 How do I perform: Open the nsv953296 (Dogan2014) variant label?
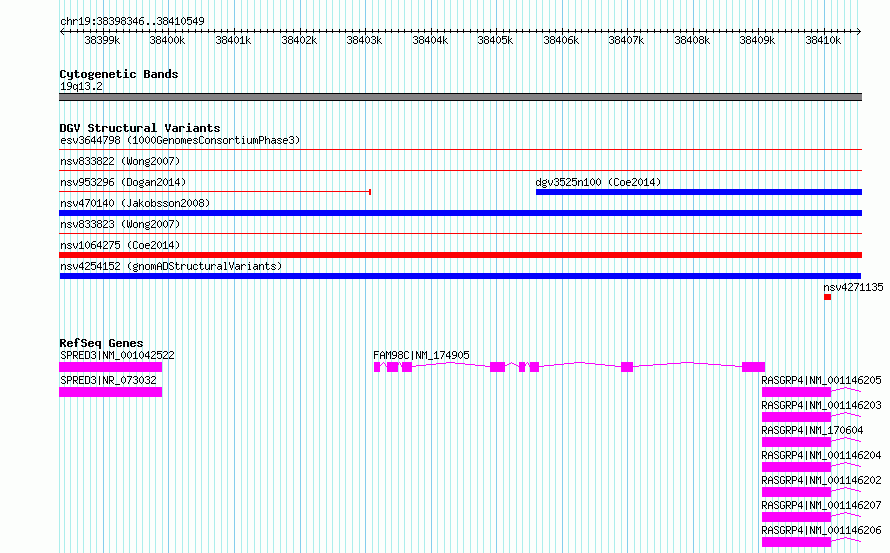point(123,182)
